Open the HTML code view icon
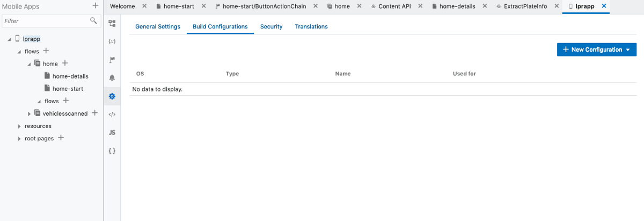 click(112, 114)
